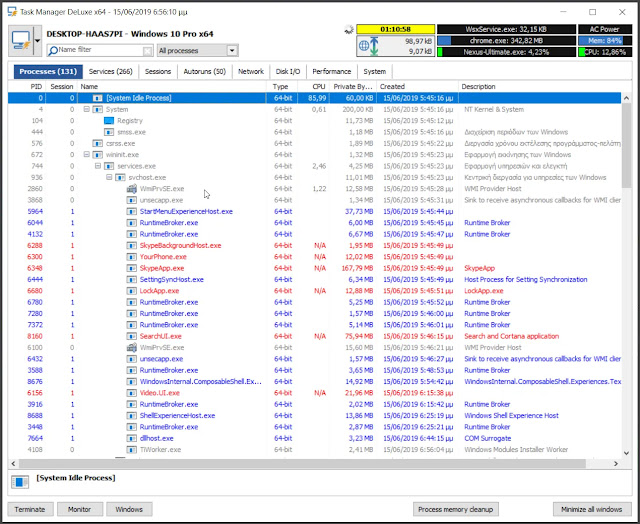Viewport: 640px width, 524px height.
Task: Sort by the CPU column header
Action: pos(313,87)
